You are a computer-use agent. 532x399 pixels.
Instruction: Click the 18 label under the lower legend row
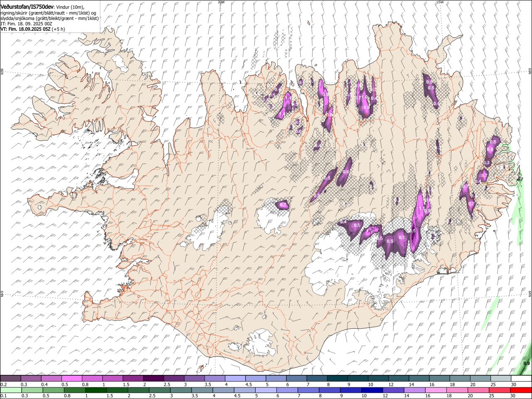tap(449, 396)
